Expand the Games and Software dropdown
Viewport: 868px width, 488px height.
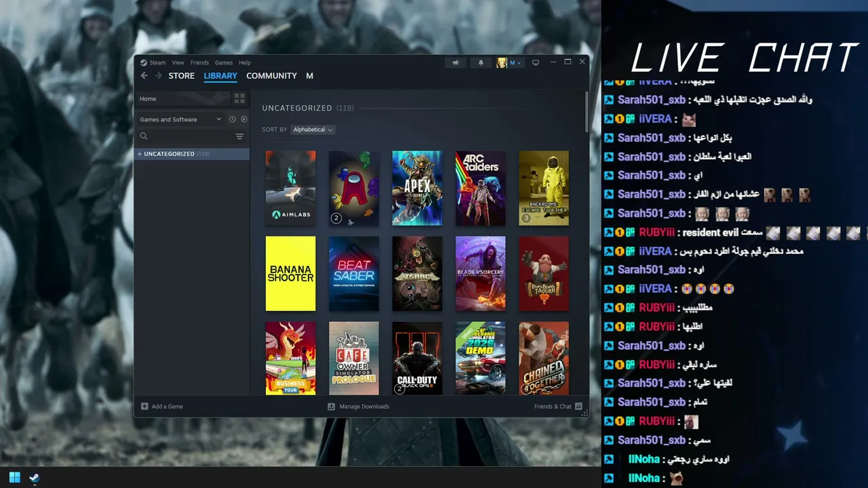click(180, 119)
